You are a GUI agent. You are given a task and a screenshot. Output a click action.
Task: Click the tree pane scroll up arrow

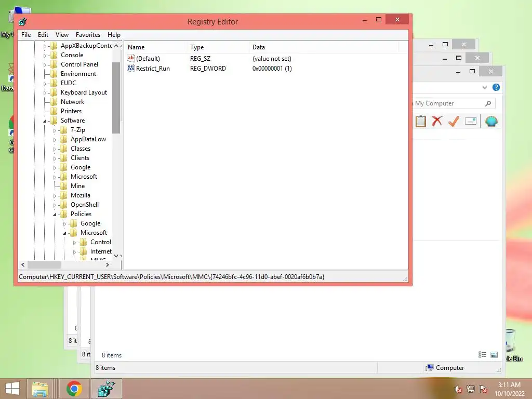pos(116,46)
